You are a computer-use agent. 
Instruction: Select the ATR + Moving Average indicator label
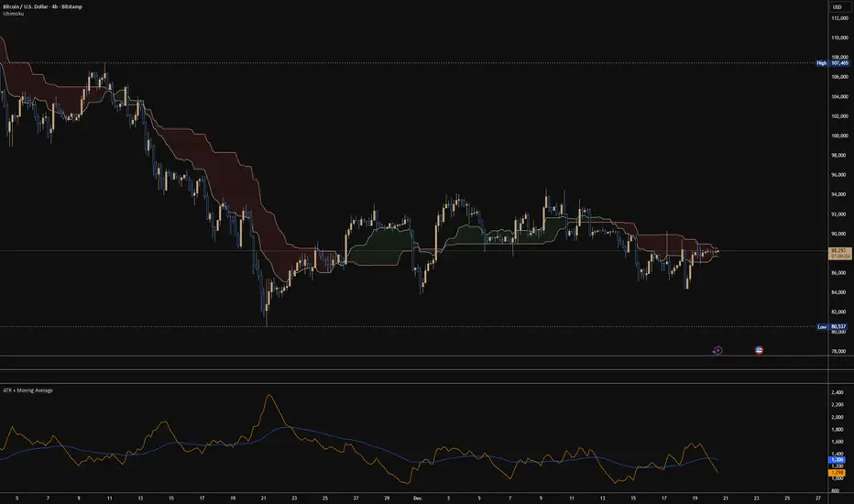point(27,390)
